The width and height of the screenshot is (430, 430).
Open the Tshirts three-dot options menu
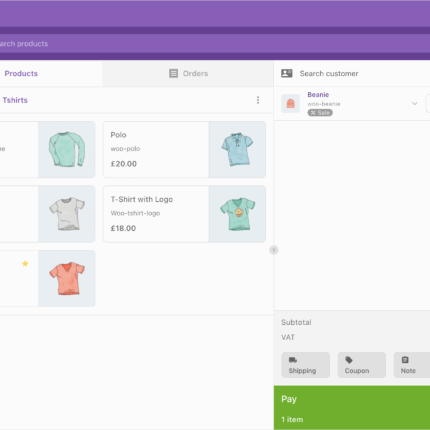[x=258, y=100]
